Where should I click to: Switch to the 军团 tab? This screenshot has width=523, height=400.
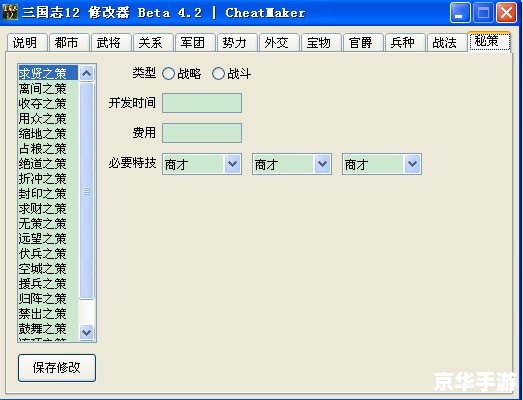coord(195,43)
